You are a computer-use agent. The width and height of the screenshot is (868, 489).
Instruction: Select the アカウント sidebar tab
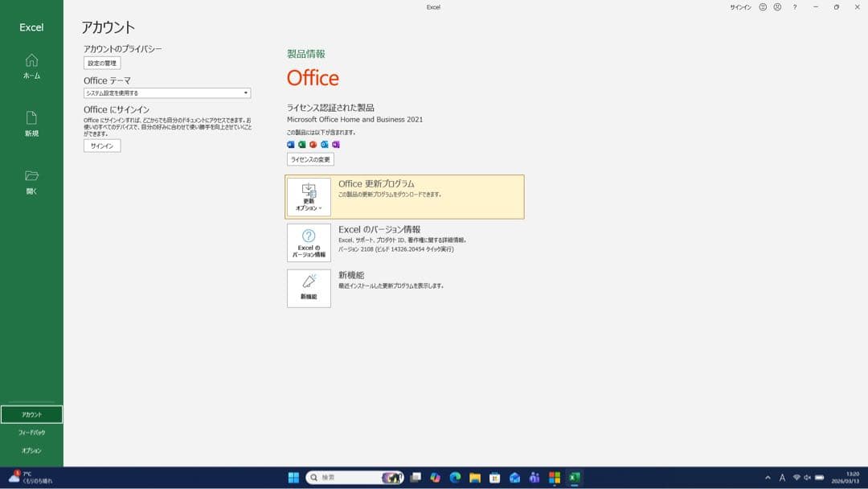[31, 414]
